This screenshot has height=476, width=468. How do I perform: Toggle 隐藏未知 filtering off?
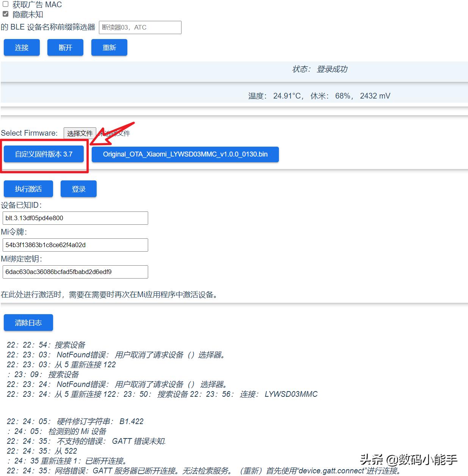click(5, 14)
